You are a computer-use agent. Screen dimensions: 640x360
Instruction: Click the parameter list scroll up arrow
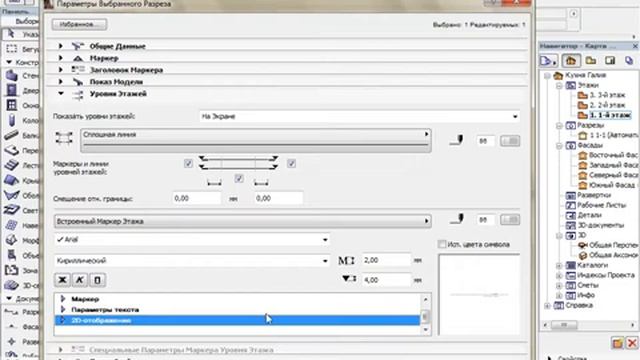[426, 299]
